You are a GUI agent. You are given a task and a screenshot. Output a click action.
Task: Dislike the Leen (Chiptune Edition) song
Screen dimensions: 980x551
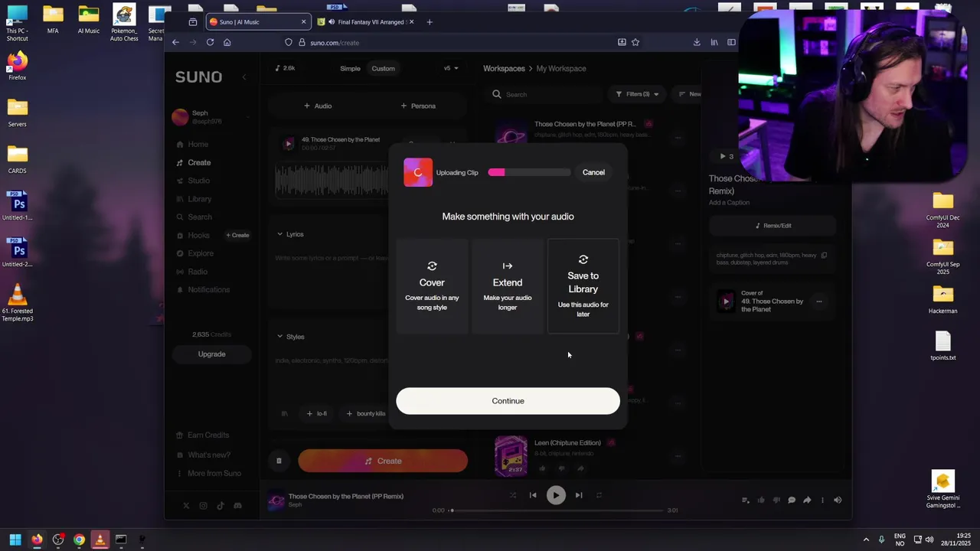point(561,468)
